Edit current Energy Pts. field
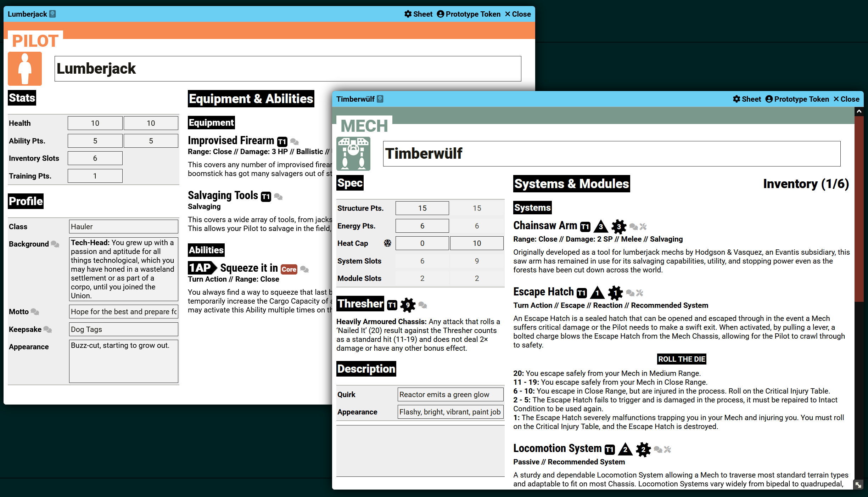 tap(422, 226)
